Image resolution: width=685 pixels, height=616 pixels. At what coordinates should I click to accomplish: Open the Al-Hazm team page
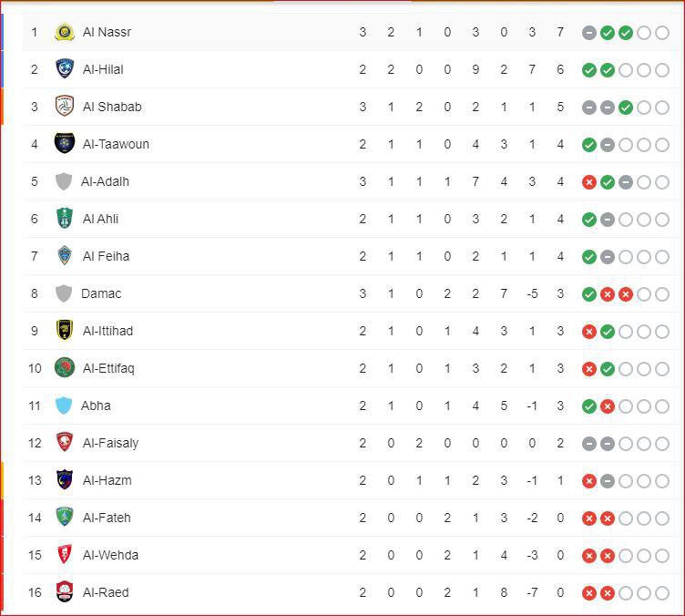pos(107,480)
